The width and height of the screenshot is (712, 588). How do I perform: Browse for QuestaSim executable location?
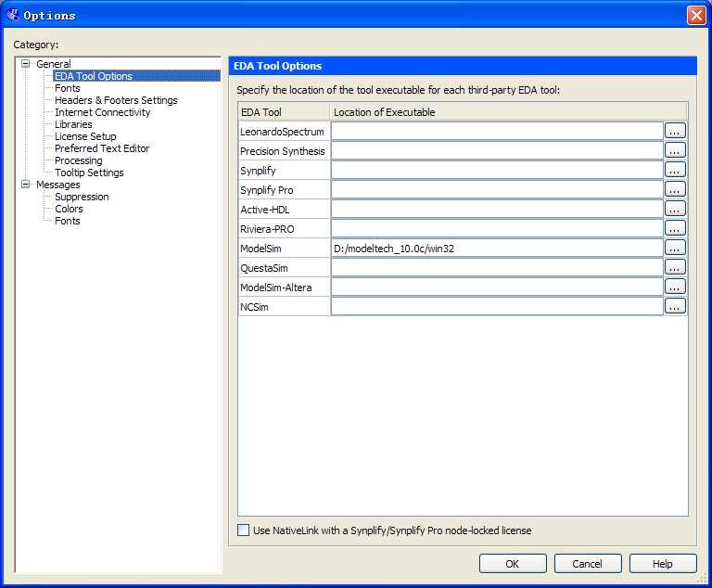675,268
